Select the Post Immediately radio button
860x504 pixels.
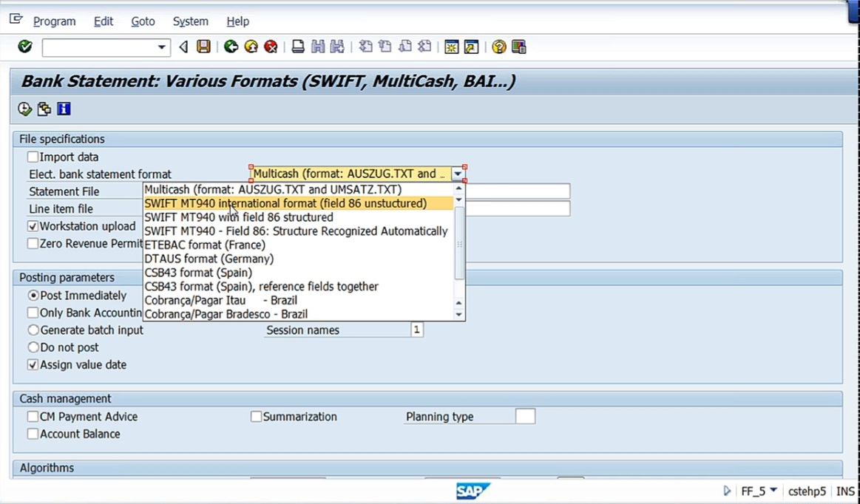pos(33,296)
